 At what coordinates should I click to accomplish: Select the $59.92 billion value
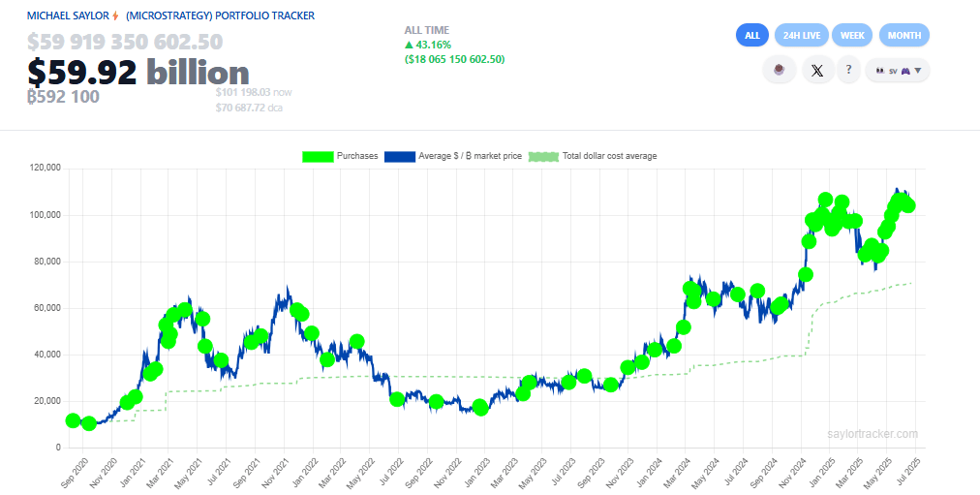138,73
